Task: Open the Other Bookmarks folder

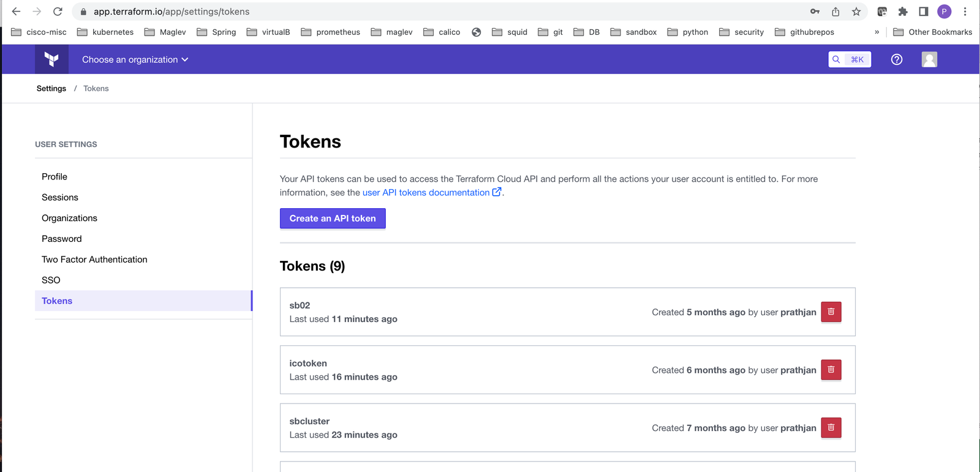Action: click(x=933, y=32)
